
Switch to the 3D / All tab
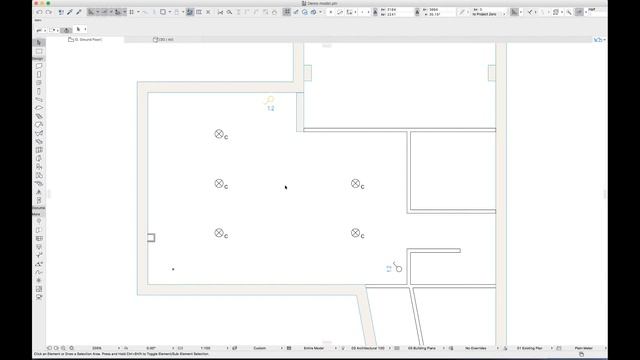pos(163,40)
